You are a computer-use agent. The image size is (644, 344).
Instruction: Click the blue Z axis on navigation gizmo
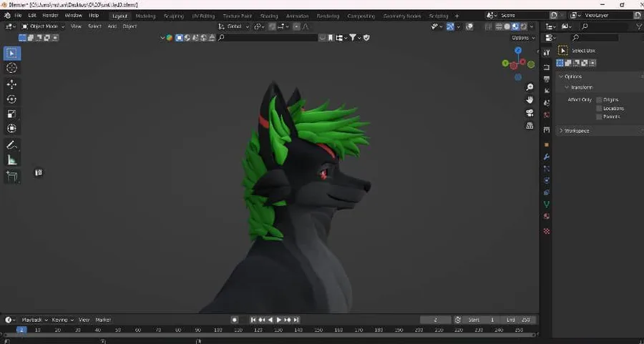click(518, 51)
